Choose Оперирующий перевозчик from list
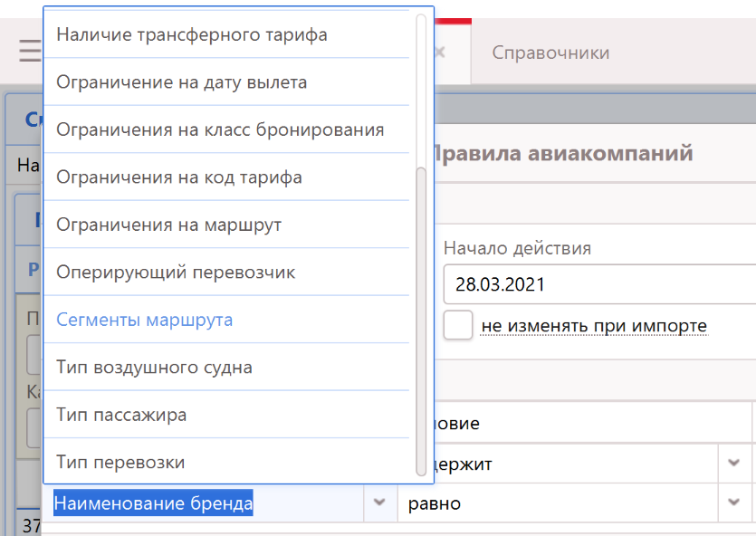Viewport: 756px width, 536px height. [176, 272]
